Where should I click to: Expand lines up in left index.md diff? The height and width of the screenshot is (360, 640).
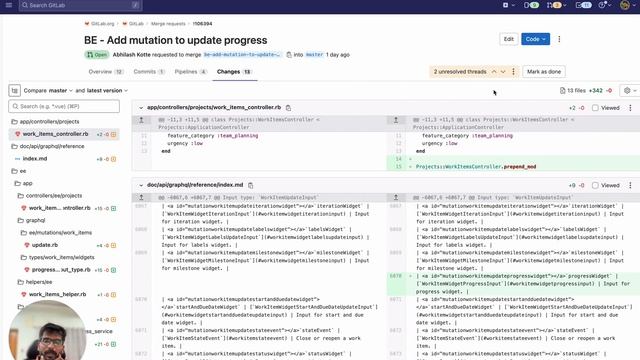141,198
